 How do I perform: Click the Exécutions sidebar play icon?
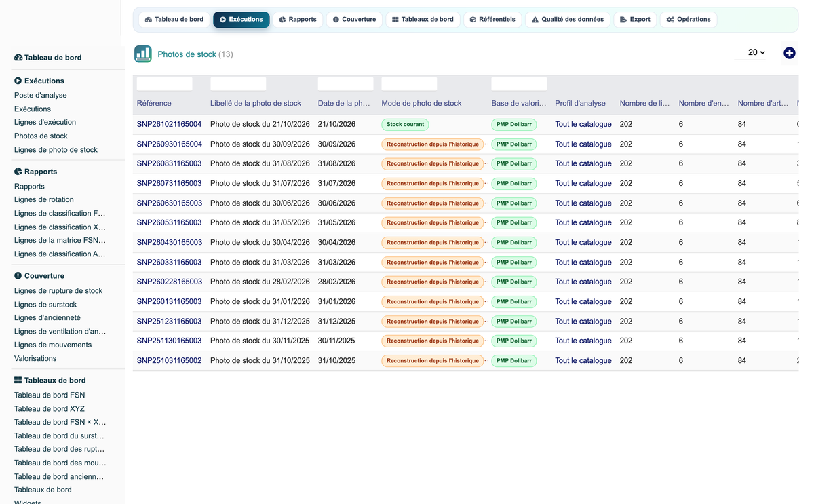tap(18, 81)
